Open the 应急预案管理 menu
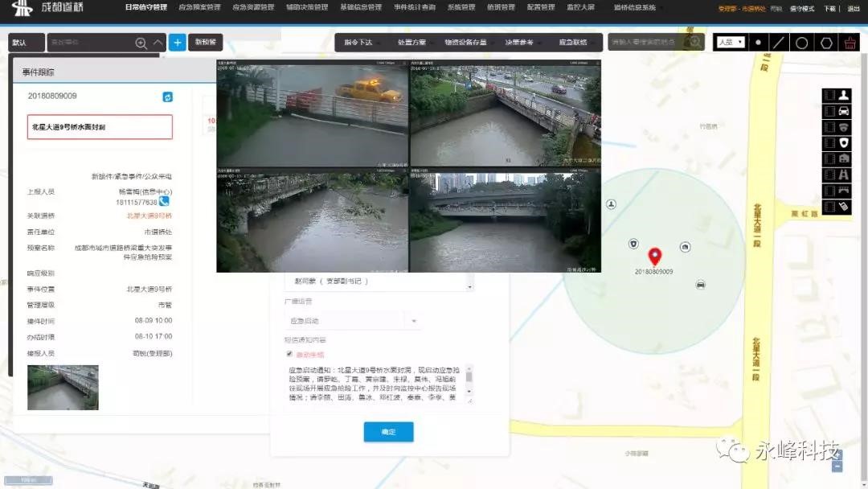Viewport: 868px width, 489px height. (199, 8)
